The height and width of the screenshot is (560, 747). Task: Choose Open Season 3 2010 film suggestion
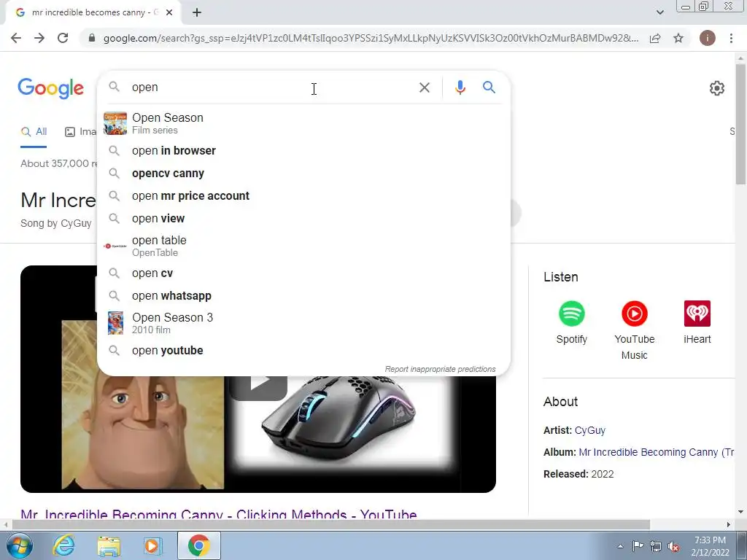(303, 323)
